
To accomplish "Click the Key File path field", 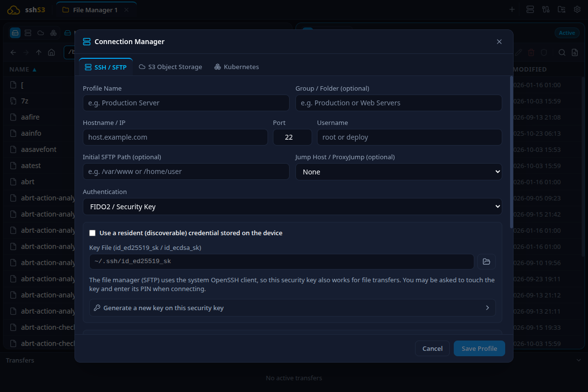I will (x=282, y=262).
